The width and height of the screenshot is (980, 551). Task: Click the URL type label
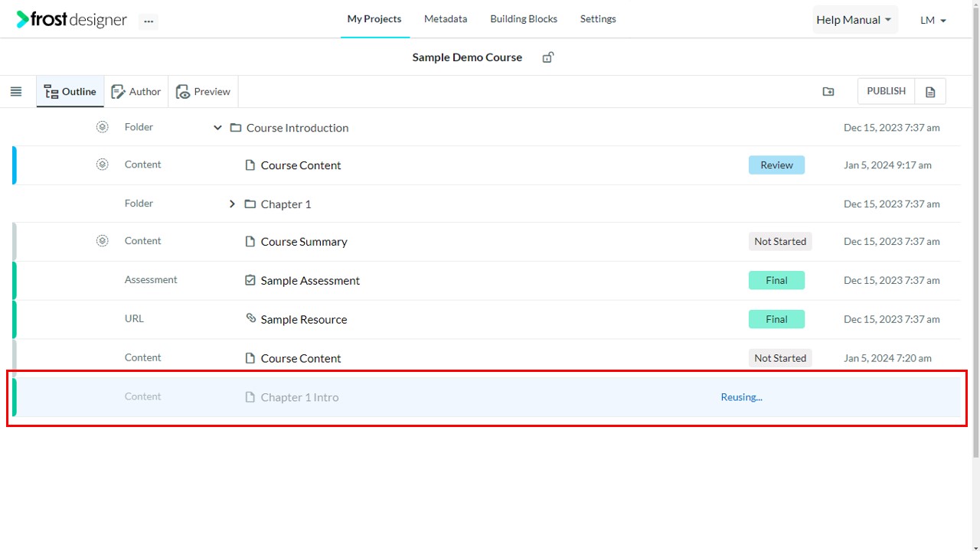click(134, 319)
